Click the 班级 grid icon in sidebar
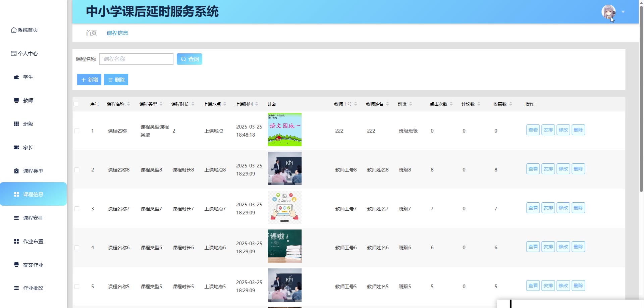 (x=16, y=124)
